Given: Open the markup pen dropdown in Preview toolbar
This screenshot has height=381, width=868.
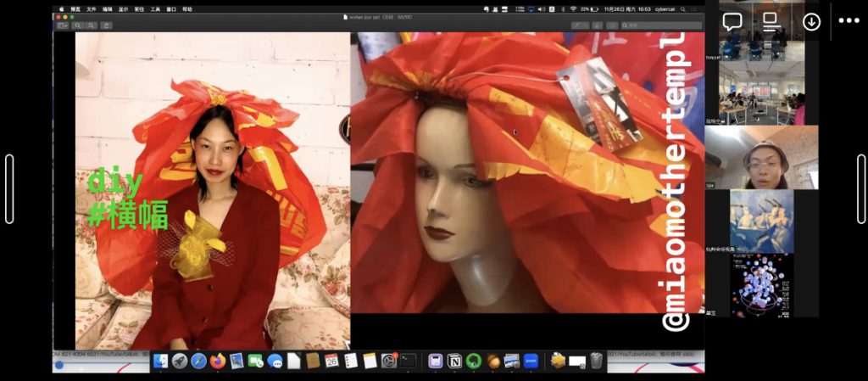Looking at the screenshot, I should [x=581, y=25].
